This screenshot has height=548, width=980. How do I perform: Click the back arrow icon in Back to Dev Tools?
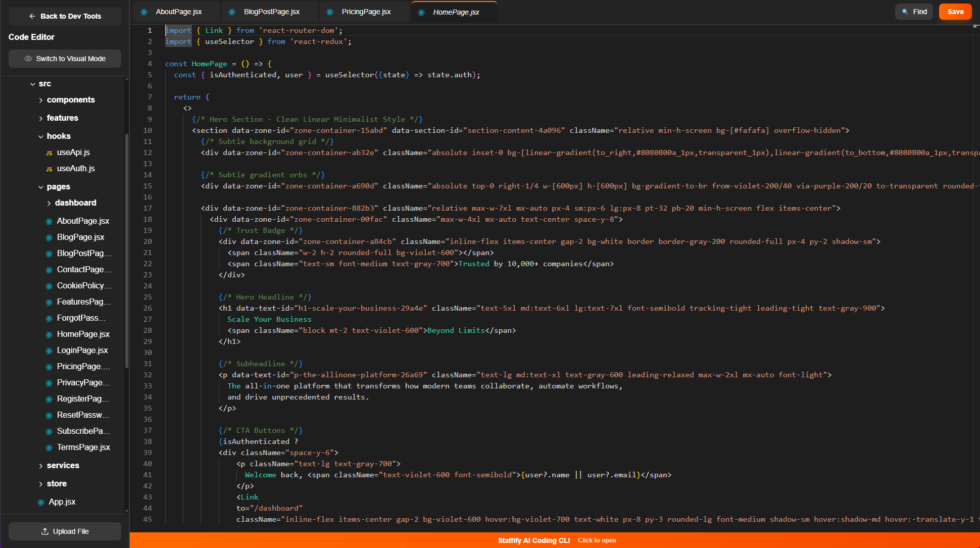click(x=32, y=16)
